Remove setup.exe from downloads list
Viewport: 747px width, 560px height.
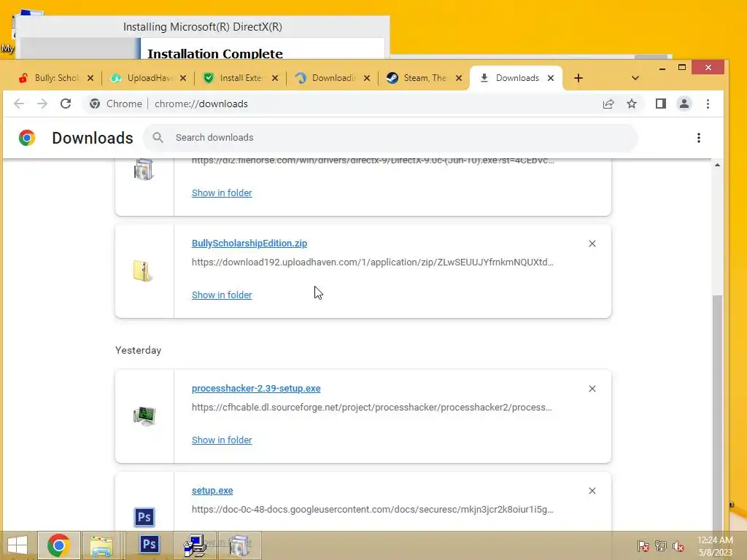592,491
